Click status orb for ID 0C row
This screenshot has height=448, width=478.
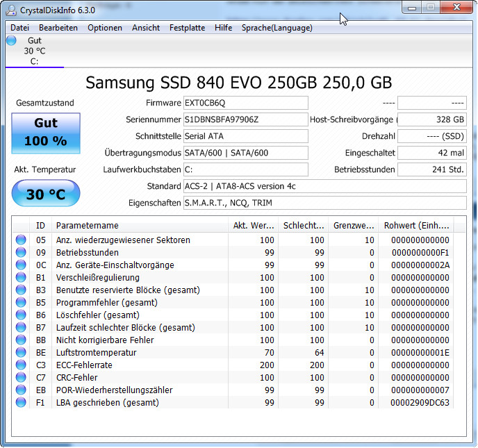[x=21, y=265]
